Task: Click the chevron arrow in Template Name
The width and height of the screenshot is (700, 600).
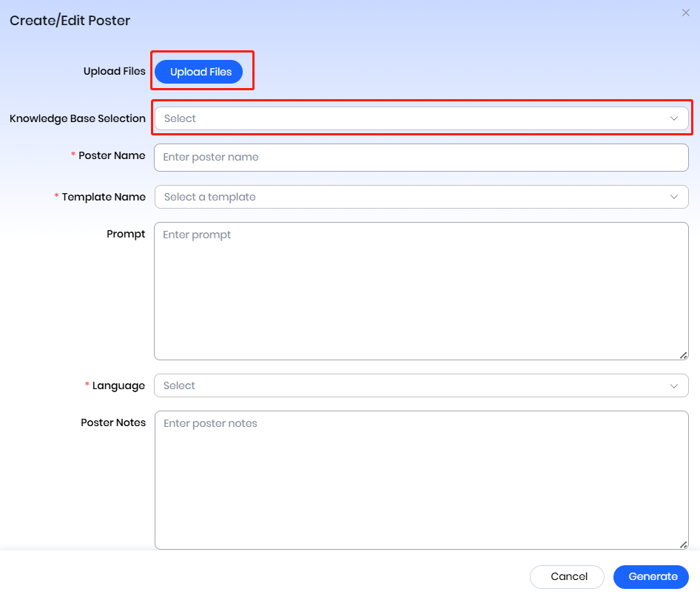Action: point(673,197)
